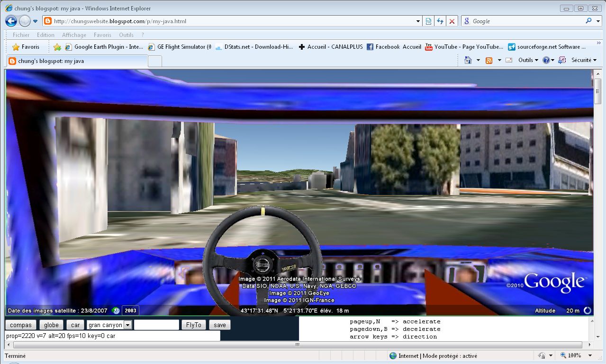Open Facebook Accueil favorite link
This screenshot has height=364, width=606.
click(394, 47)
